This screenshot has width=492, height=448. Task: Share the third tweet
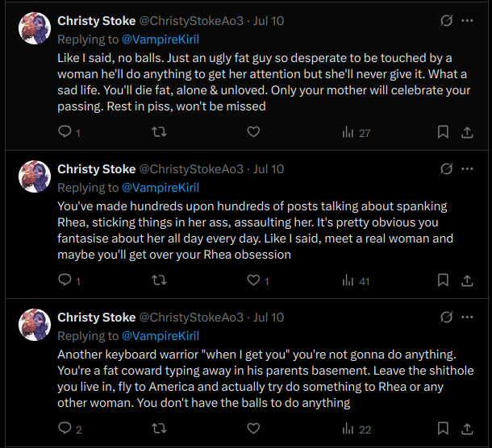click(x=467, y=429)
